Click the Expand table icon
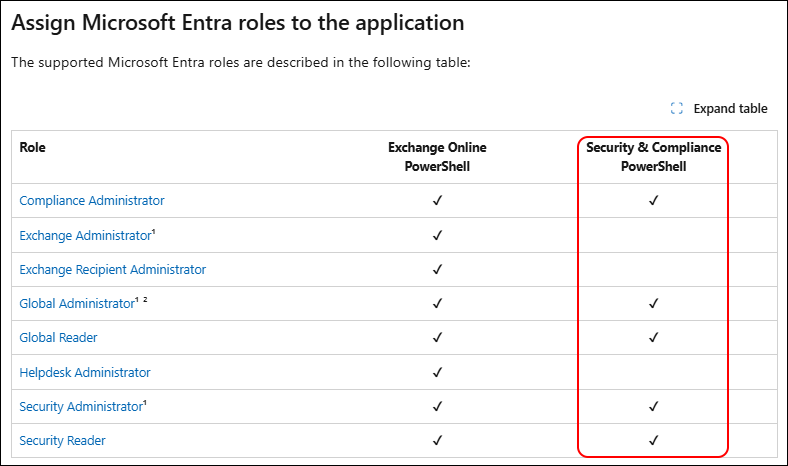The width and height of the screenshot is (788, 466). click(676, 109)
